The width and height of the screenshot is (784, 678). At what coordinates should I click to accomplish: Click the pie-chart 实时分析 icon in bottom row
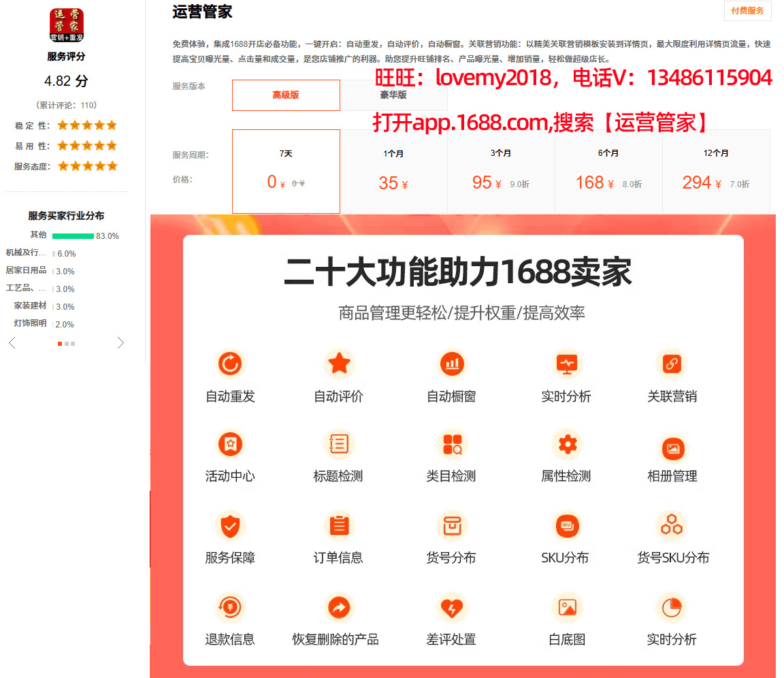tap(672, 607)
